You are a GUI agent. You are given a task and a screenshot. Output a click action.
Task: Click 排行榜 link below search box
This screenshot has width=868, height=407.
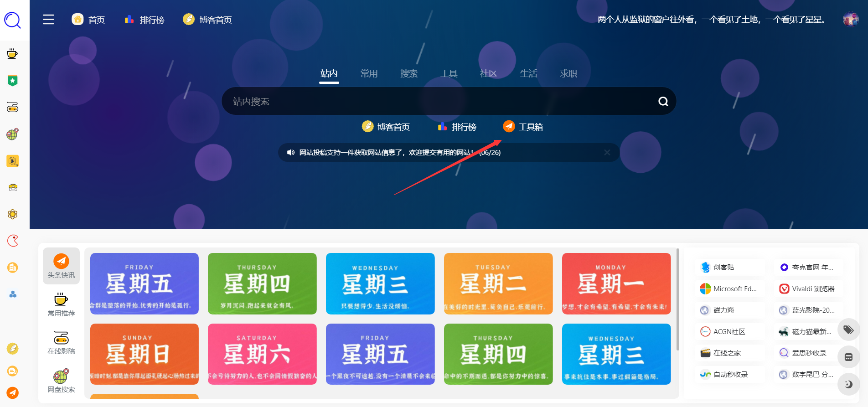click(457, 127)
